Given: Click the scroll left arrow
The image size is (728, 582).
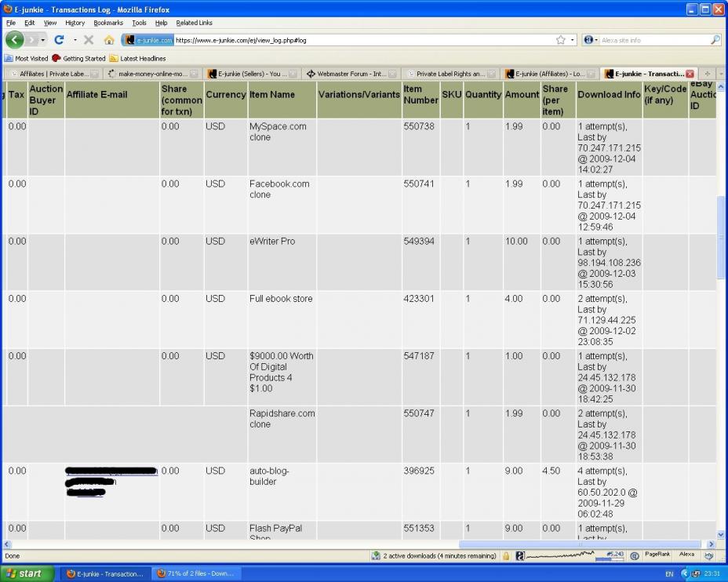Looking at the screenshot, I should [x=6, y=544].
